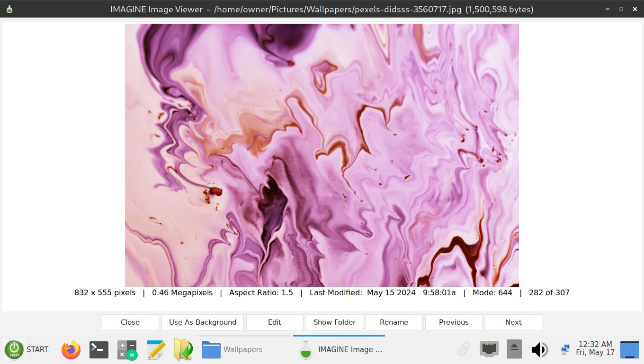644x364 pixels.
Task: Click the Rename button
Action: tap(394, 322)
